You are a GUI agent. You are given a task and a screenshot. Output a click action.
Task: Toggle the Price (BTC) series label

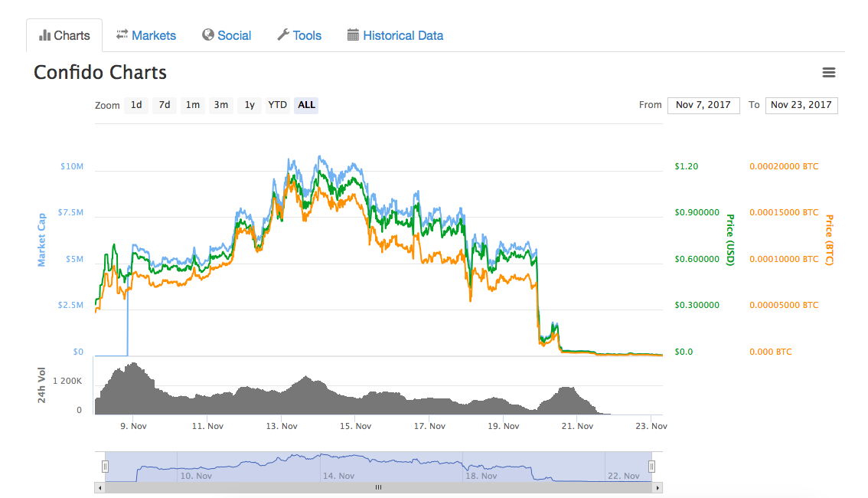[x=829, y=240]
